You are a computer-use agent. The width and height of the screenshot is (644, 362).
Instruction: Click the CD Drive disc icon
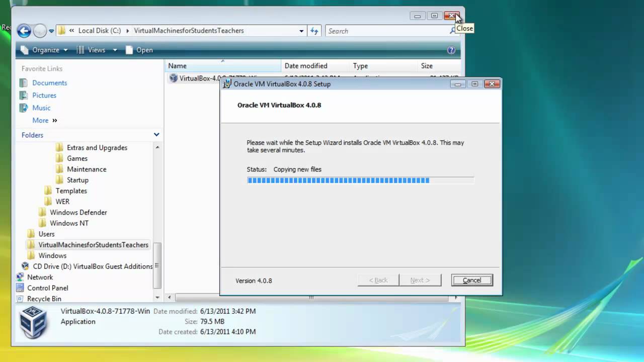pos(25,266)
